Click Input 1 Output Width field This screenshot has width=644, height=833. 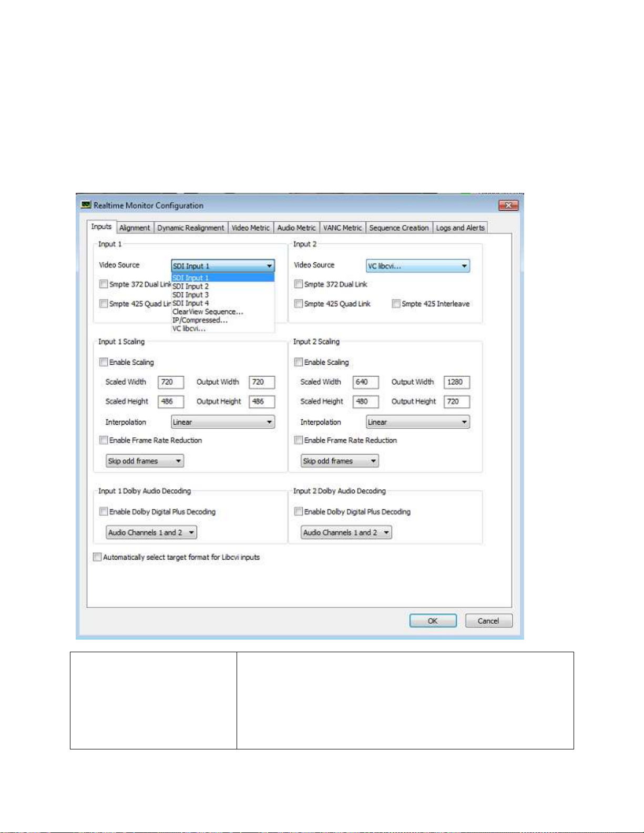(x=262, y=382)
